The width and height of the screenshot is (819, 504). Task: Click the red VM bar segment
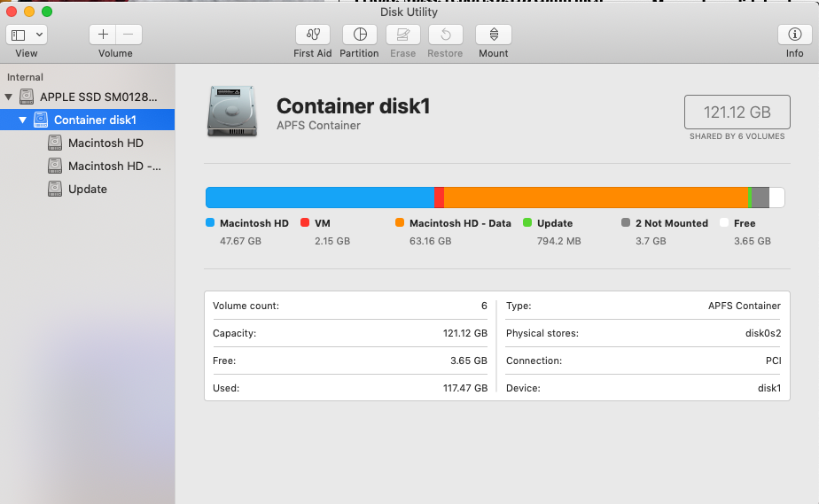click(x=440, y=198)
